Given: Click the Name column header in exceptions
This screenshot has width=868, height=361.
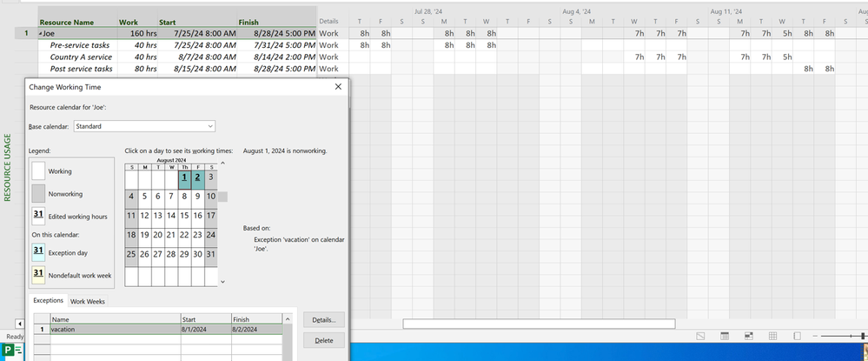Looking at the screenshot, I should click(116, 319).
